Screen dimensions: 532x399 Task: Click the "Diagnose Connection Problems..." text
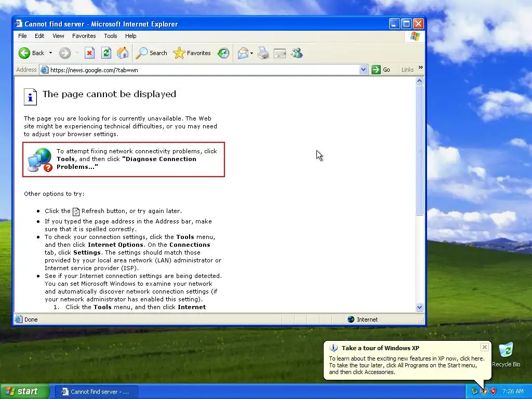126,163
